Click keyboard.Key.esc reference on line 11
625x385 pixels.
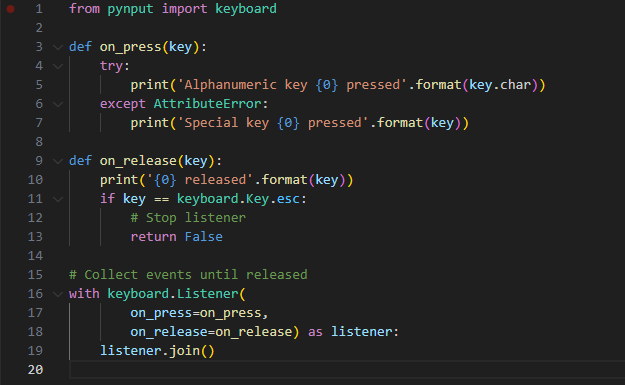(x=238, y=199)
